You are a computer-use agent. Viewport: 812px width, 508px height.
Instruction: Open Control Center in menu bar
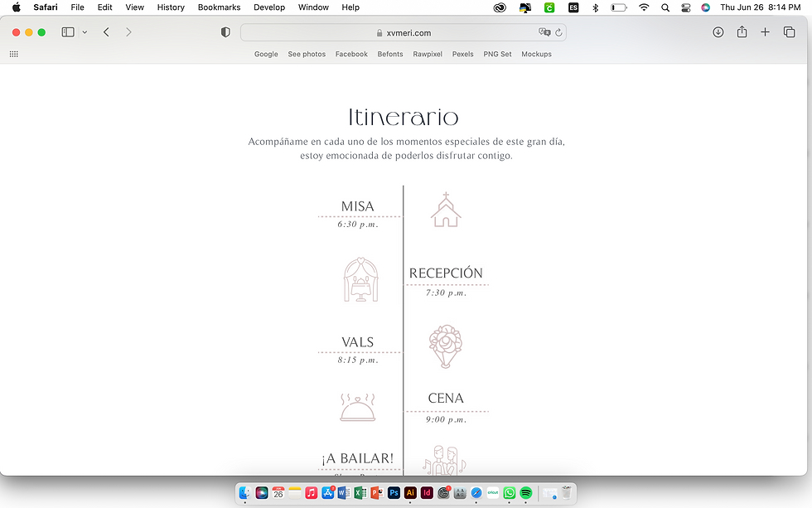click(x=686, y=7)
